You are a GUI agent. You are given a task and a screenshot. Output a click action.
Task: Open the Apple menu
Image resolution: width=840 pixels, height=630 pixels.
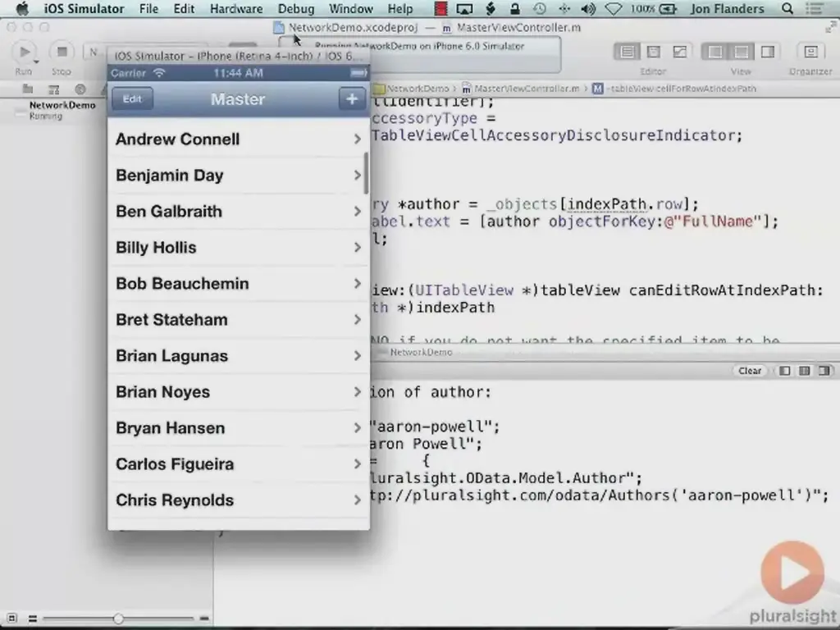click(22, 8)
